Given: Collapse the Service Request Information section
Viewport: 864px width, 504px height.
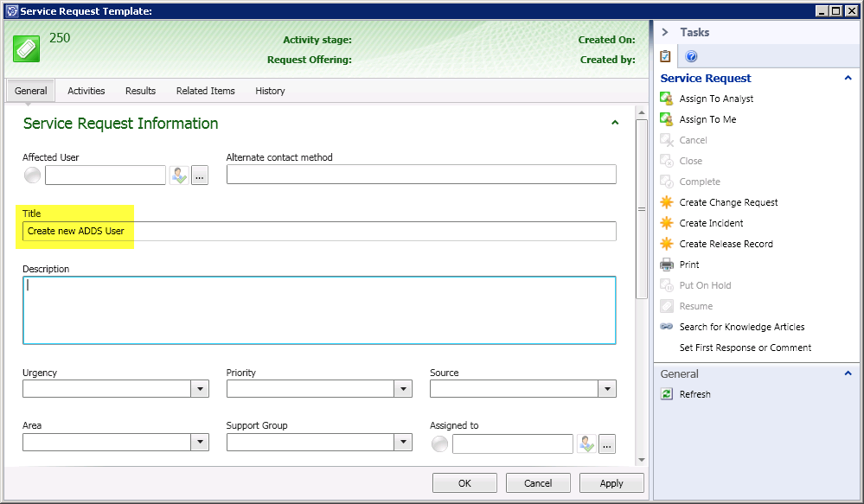Looking at the screenshot, I should click(615, 124).
